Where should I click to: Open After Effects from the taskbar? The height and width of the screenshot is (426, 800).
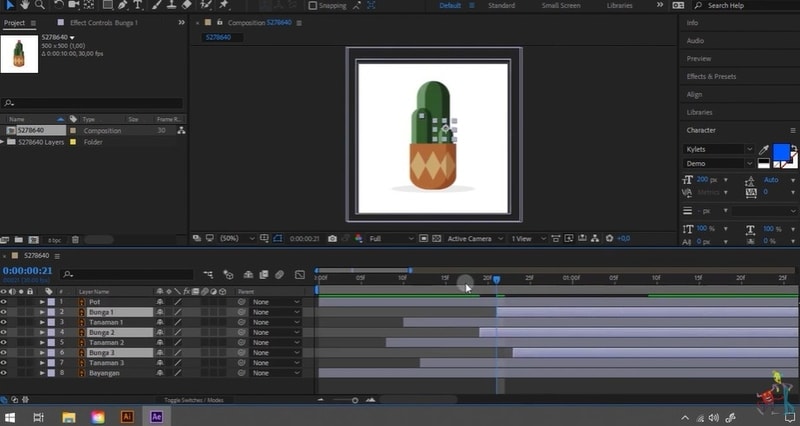pos(156,417)
